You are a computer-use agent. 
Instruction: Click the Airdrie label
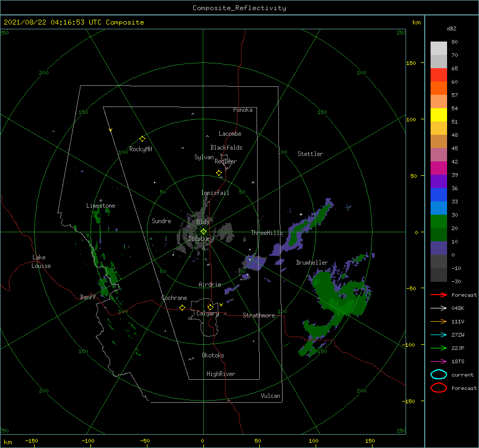210,284
